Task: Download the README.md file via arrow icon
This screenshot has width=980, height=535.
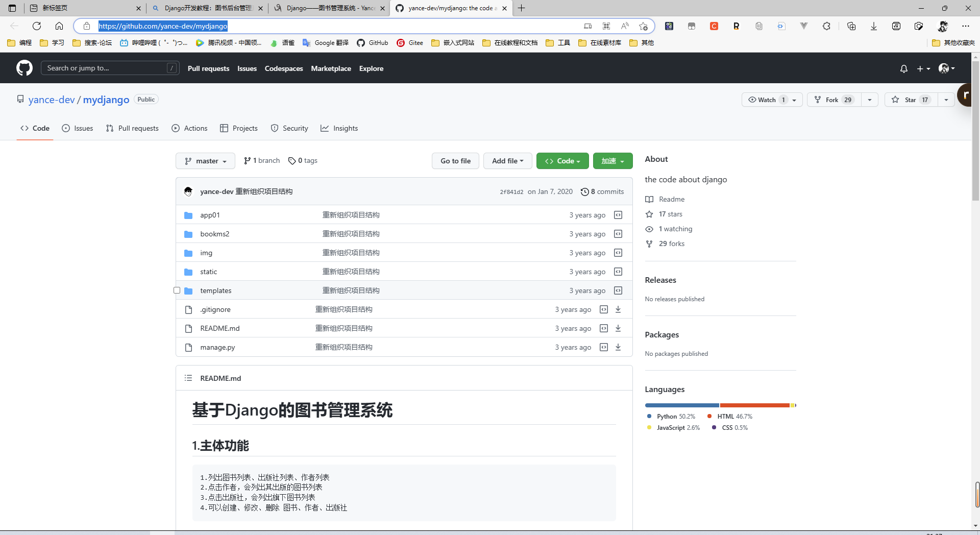Action: coord(618,328)
